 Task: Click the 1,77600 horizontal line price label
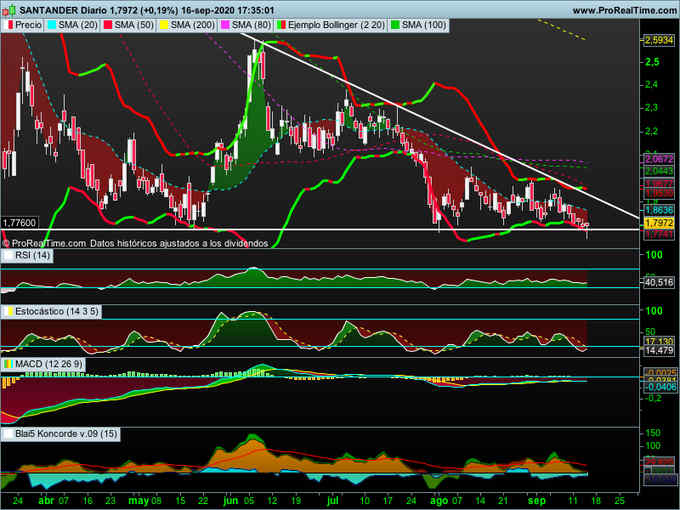(19, 223)
